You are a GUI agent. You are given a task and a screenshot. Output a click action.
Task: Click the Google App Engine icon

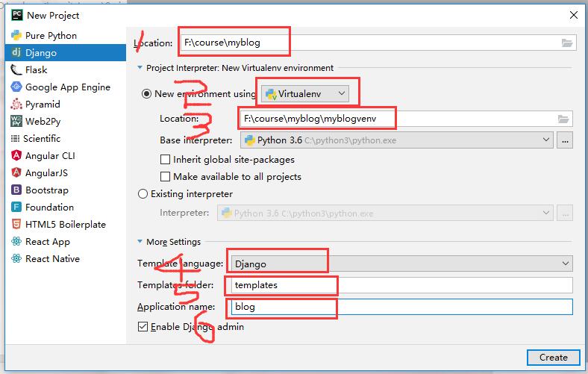16,87
